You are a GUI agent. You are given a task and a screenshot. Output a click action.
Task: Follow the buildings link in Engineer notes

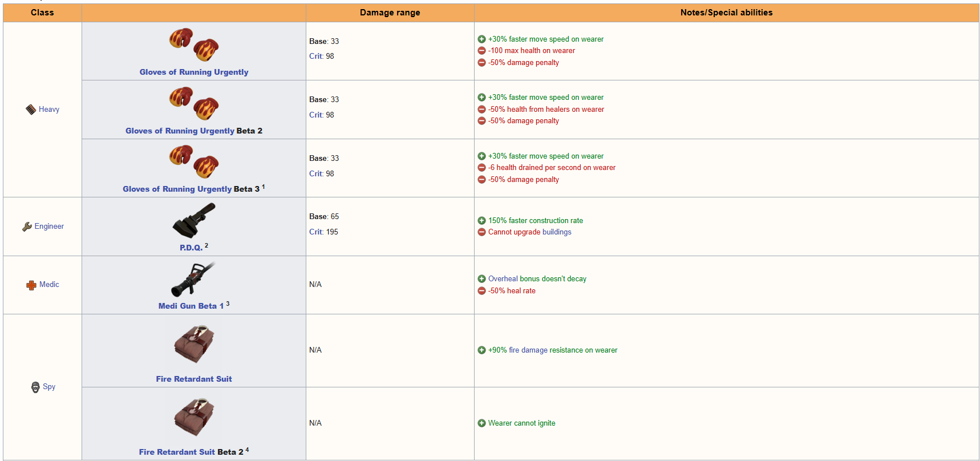[x=557, y=232]
